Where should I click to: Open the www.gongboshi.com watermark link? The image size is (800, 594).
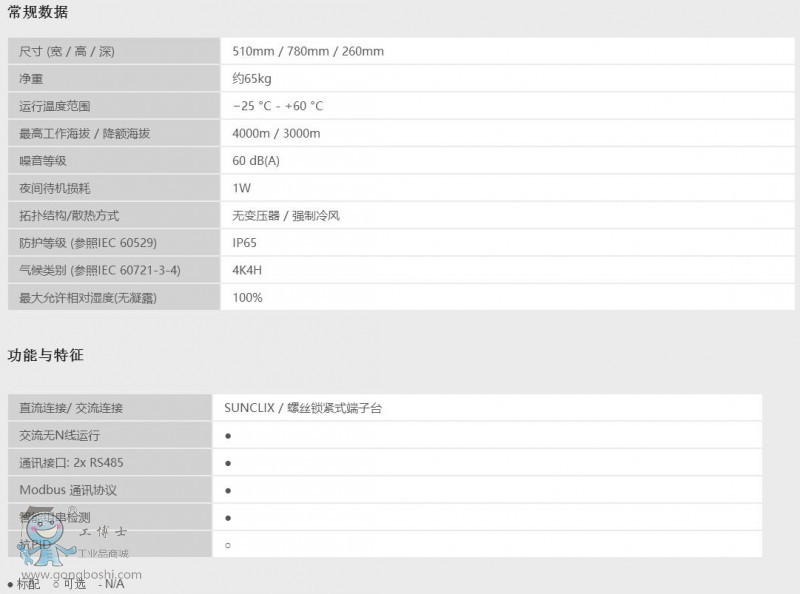click(80, 575)
